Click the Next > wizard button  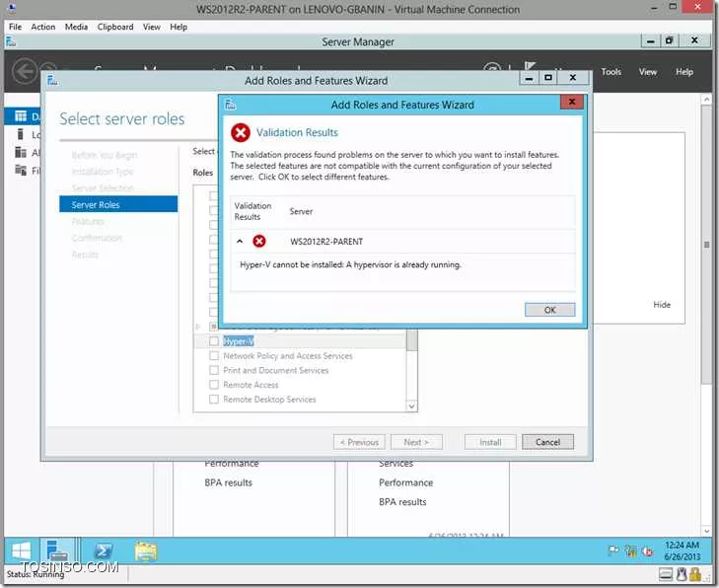tap(416, 442)
